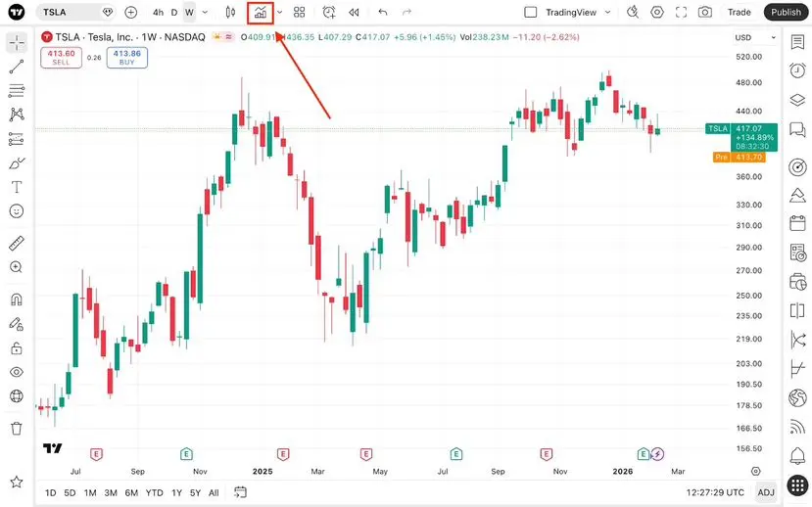Viewport: 812px width, 507px height.
Task: Open the TSLA symbol search field
Action: tap(75, 12)
